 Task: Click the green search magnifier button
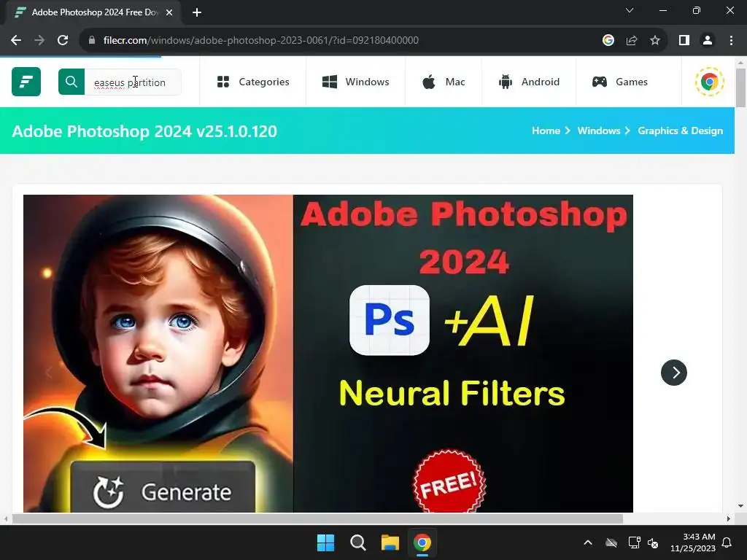tap(71, 82)
